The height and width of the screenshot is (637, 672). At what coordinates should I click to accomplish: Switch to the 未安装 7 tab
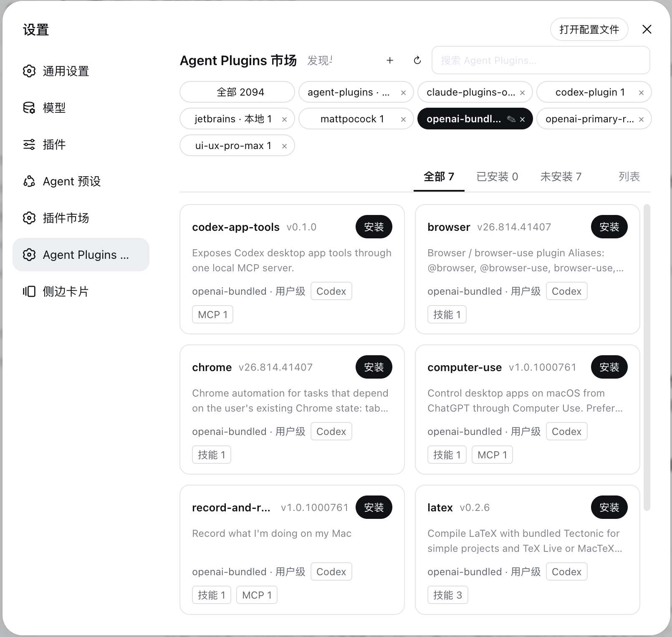(561, 177)
